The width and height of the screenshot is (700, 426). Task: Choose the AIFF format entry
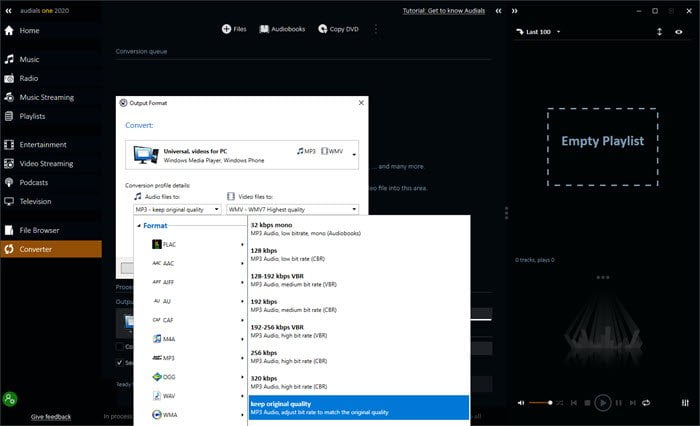click(191, 282)
